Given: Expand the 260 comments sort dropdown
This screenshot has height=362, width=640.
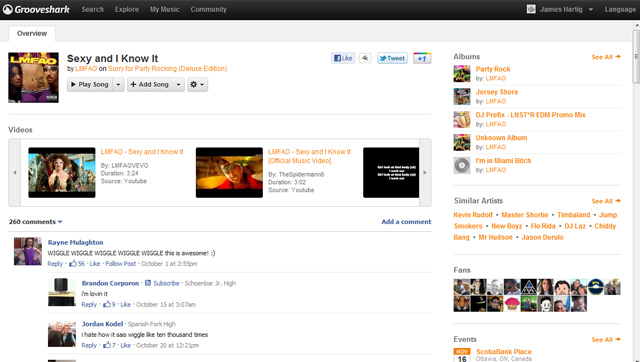Looking at the screenshot, I should (60, 222).
